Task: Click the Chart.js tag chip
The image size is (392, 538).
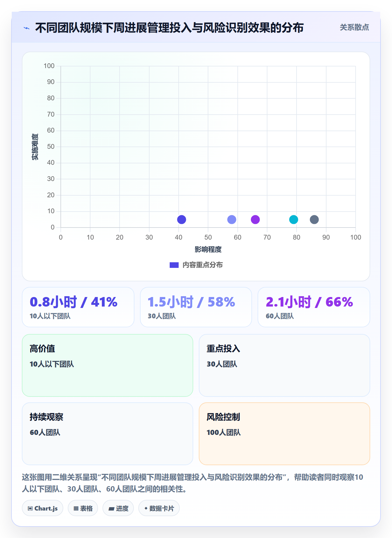Action: click(x=43, y=508)
